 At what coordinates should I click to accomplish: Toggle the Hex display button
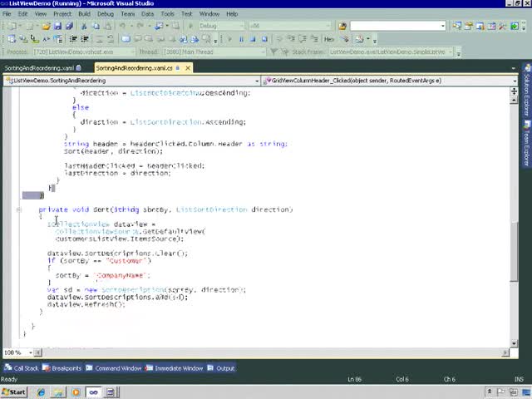coord(329,38)
